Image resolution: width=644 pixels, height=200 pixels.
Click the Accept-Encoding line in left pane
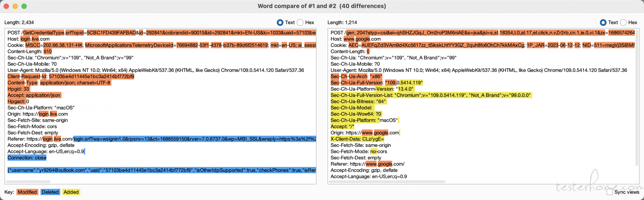tap(41, 145)
